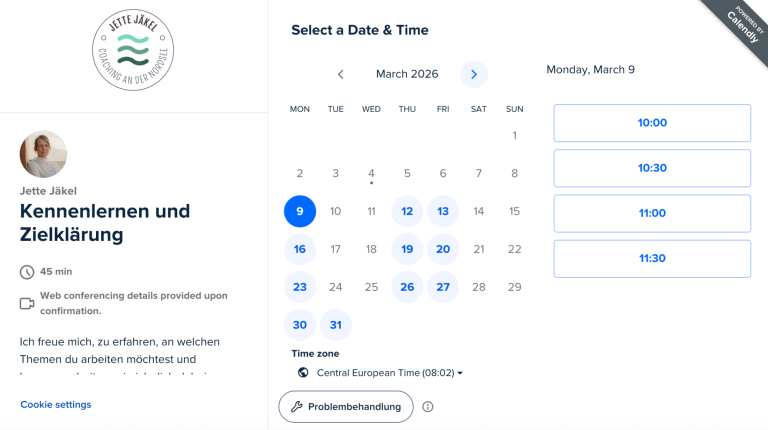Click the globe time zone icon
The width and height of the screenshot is (768, 430).
(x=303, y=373)
